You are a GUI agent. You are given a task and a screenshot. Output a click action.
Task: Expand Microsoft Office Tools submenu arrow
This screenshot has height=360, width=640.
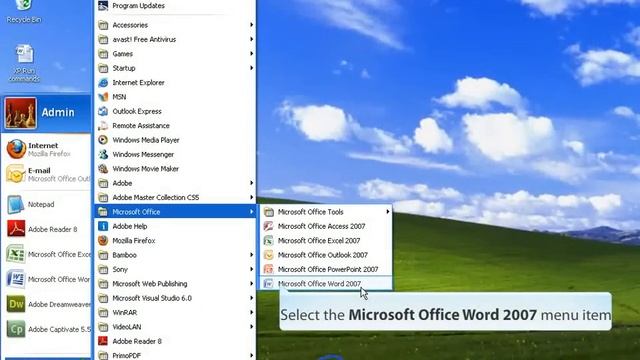tap(387, 212)
